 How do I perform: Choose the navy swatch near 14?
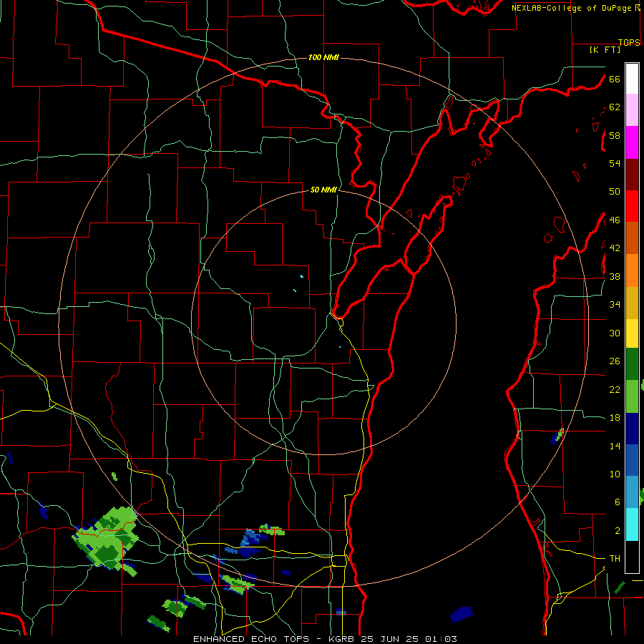coord(632,429)
